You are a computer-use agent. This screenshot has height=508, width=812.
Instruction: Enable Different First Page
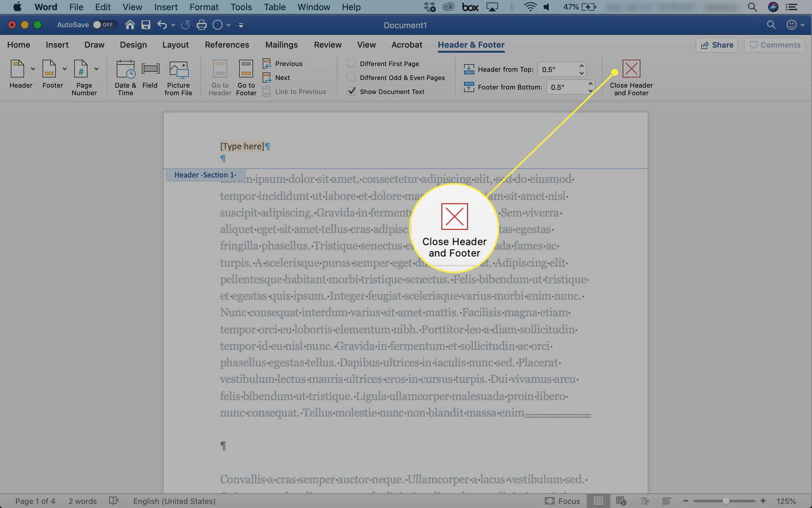pos(351,63)
